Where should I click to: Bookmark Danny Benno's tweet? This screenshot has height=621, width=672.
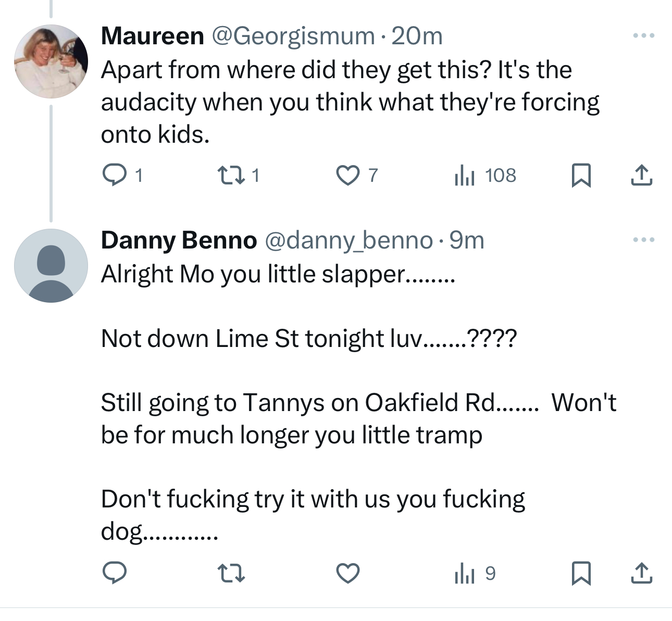coord(581,573)
